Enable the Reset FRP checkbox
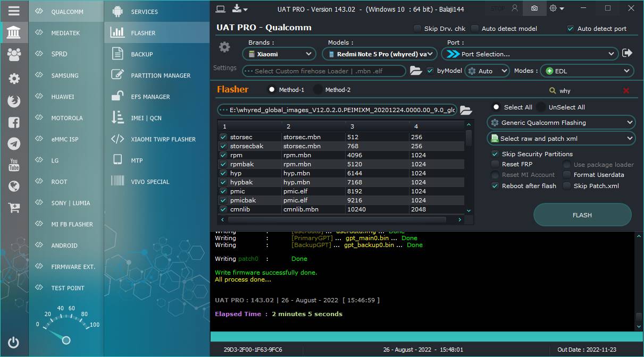The width and height of the screenshot is (644, 357). 495,164
